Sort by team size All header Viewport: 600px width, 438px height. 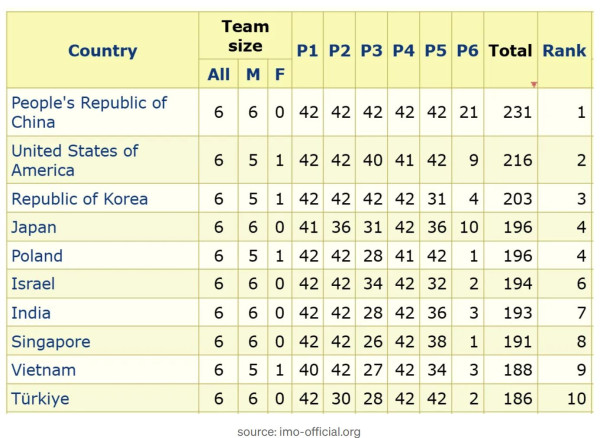click(218, 74)
